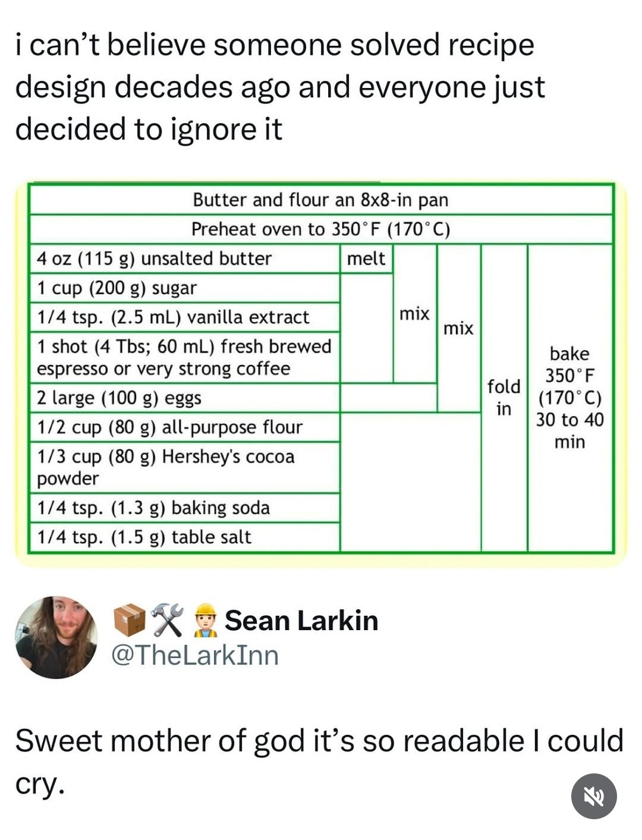Click the package box emoji icon
Image resolution: width=642 pixels, height=840 pixels.
point(129,620)
